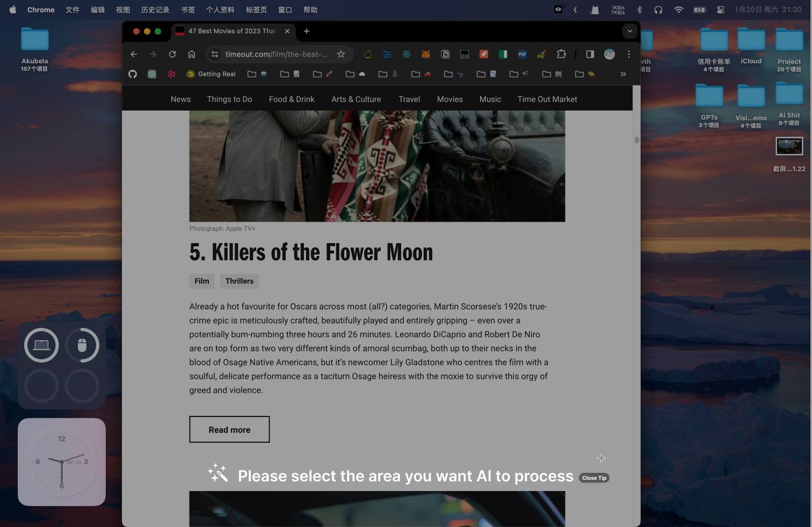Open Chrome's three-dot menu
This screenshot has width=812, height=527.
pyautogui.click(x=629, y=54)
